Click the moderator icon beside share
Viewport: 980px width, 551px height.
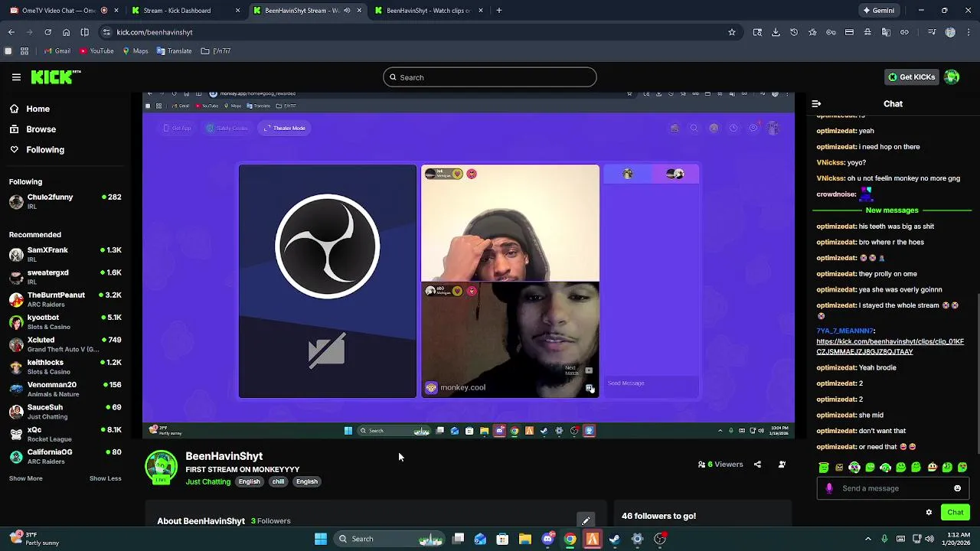coord(782,465)
